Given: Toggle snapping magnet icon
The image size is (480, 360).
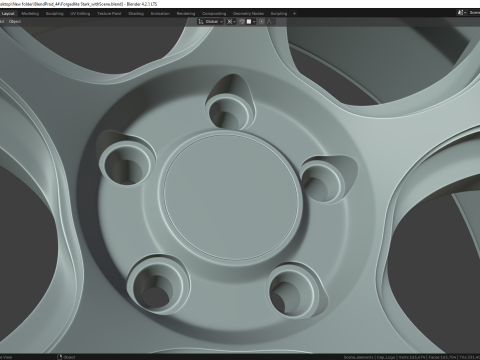Looking at the screenshot, I should [x=242, y=22].
